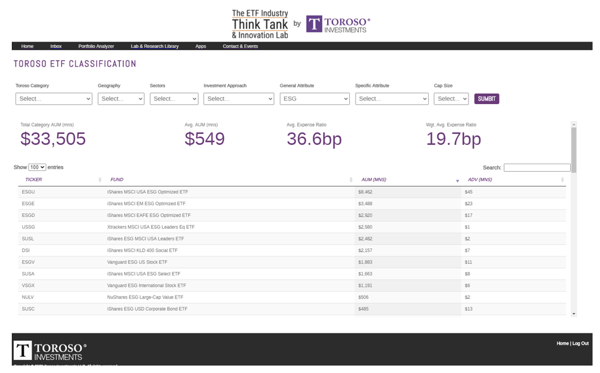Screen dimensions: 600x373
Task: Open Lab & Research Library menu
Action: click(x=155, y=46)
